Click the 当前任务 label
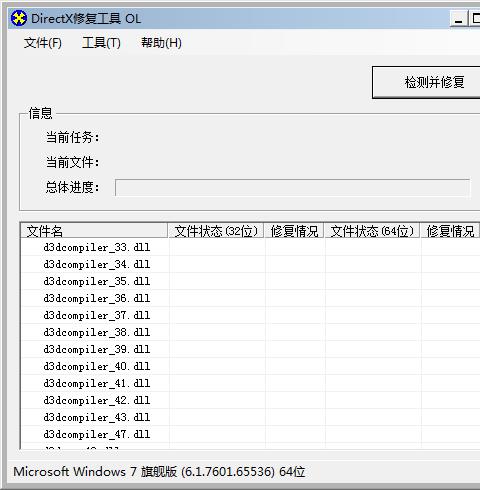480x490 pixels. coord(72,137)
